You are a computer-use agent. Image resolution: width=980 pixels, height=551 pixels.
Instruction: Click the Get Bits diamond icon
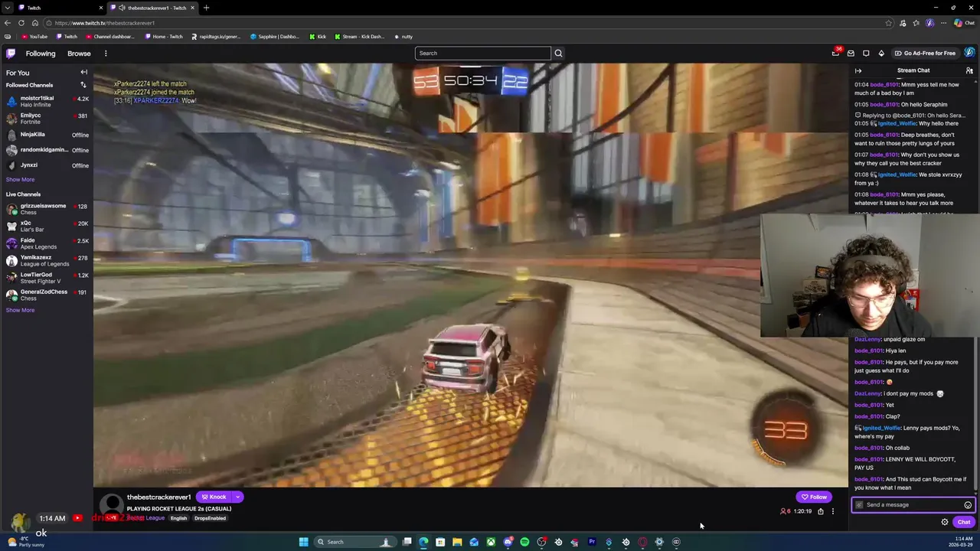(x=881, y=53)
